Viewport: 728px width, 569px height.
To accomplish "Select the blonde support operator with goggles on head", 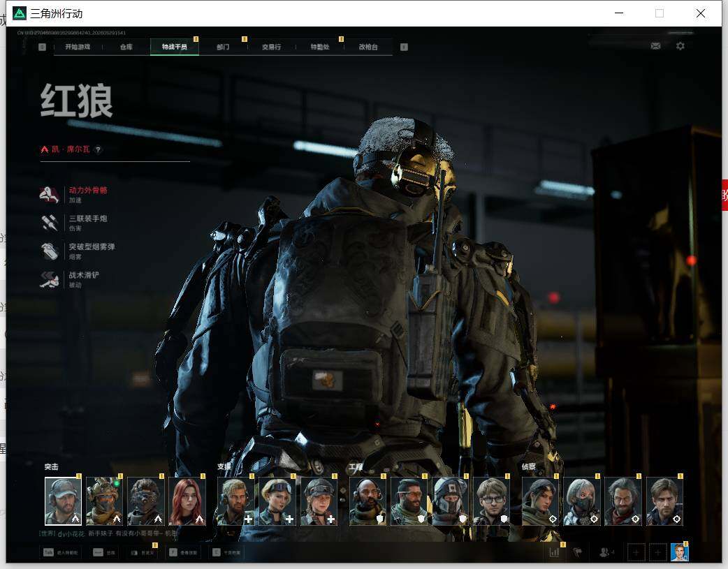I will [x=277, y=501].
